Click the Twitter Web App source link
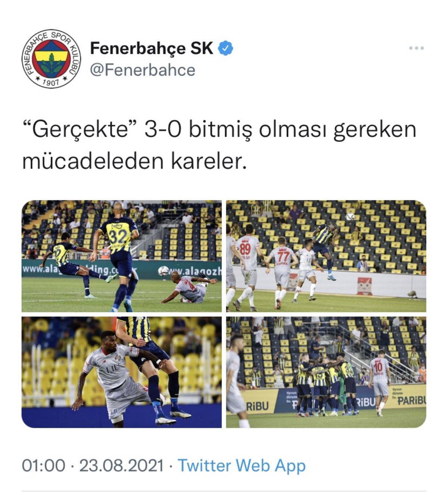The width and height of the screenshot is (448, 492). coord(242,465)
